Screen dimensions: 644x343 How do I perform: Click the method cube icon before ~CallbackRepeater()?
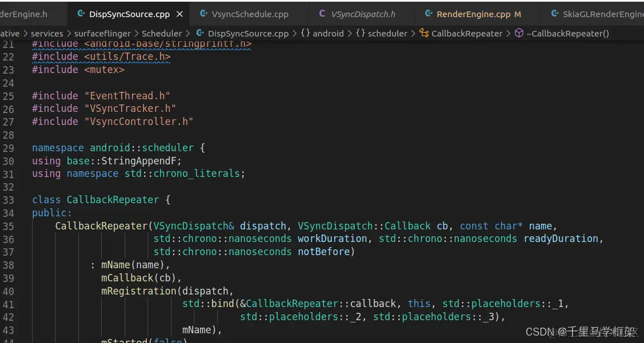(x=519, y=33)
